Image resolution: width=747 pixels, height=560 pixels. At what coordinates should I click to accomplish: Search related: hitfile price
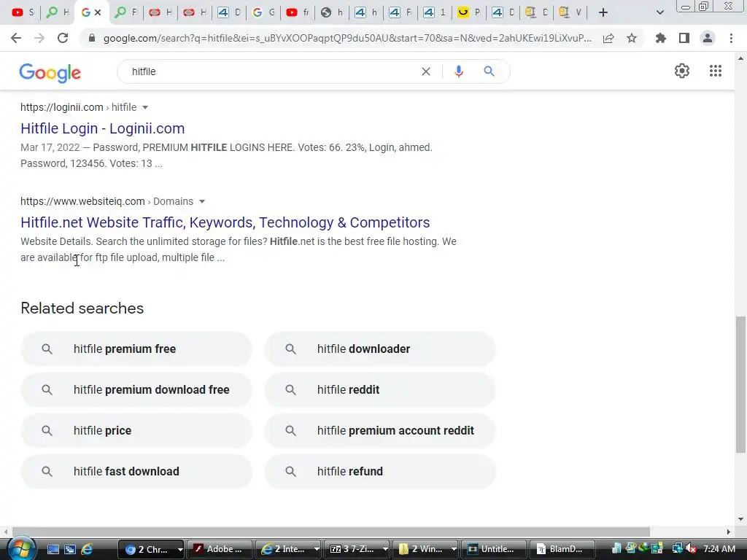click(136, 431)
